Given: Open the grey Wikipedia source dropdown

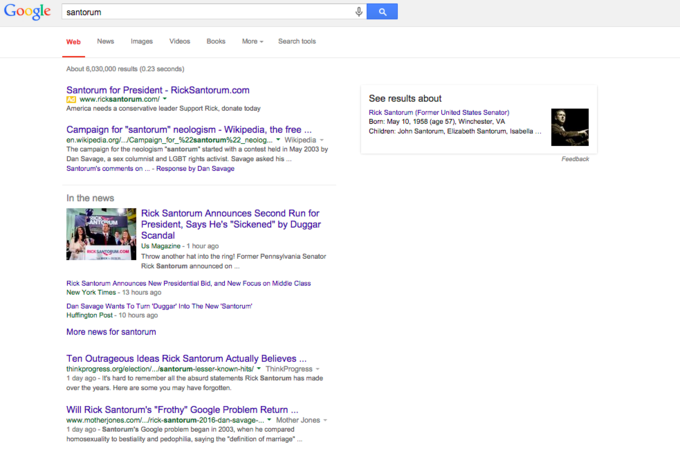Looking at the screenshot, I should pyautogui.click(x=304, y=140).
